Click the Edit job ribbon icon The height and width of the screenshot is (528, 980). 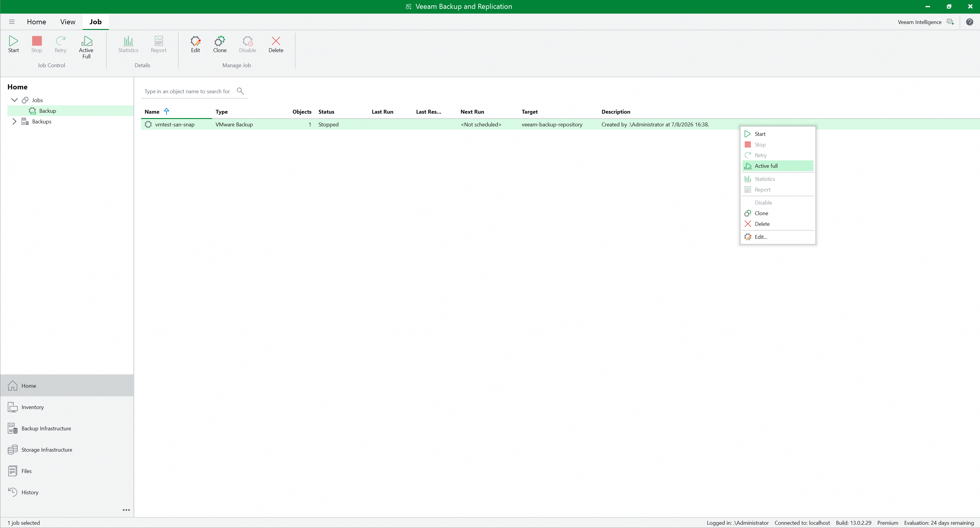point(196,44)
